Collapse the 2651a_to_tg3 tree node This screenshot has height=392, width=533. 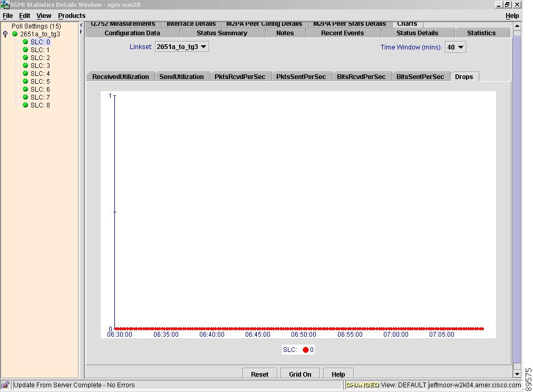[x=5, y=34]
